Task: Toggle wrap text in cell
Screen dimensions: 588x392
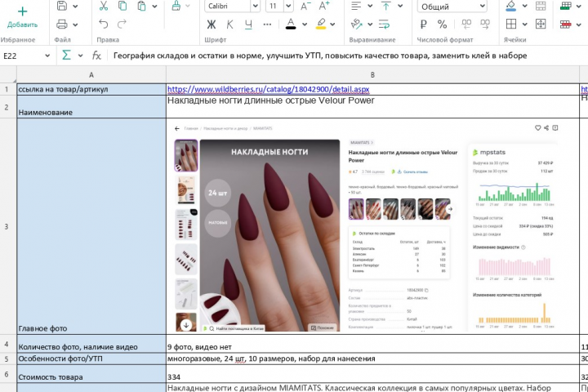Action: (384, 24)
